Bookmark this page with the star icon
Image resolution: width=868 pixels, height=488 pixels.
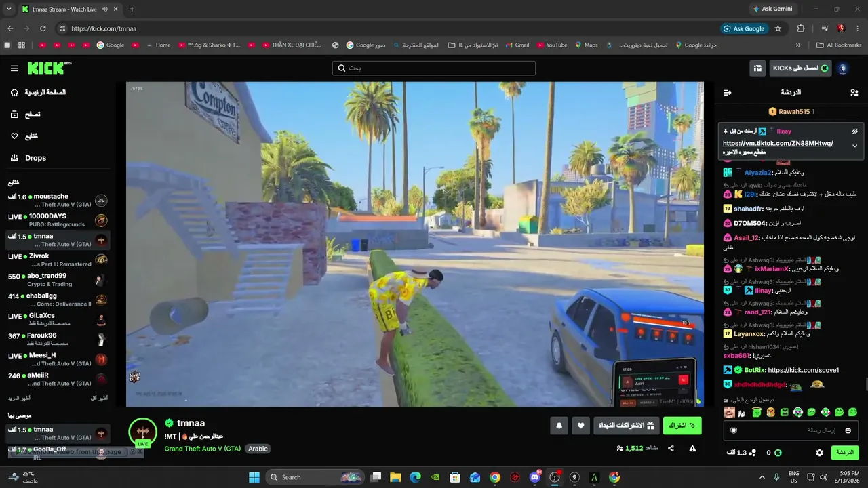click(x=778, y=28)
